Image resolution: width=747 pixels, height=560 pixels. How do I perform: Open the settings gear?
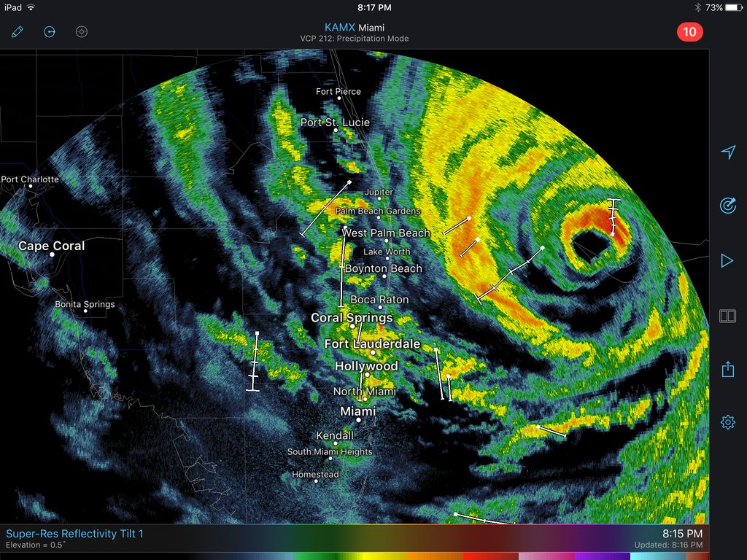(727, 422)
